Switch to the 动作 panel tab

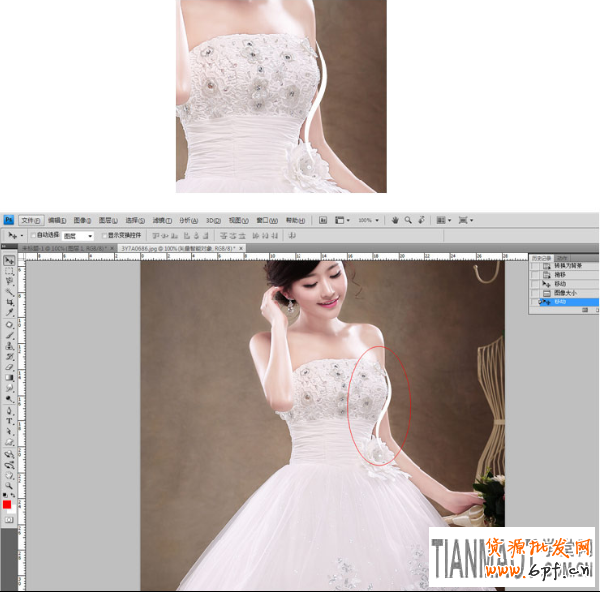[x=562, y=257]
